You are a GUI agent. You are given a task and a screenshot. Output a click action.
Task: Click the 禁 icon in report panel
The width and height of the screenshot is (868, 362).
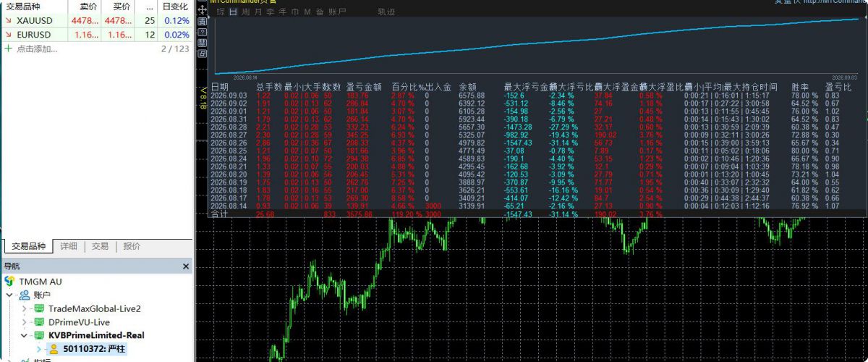pos(202,43)
